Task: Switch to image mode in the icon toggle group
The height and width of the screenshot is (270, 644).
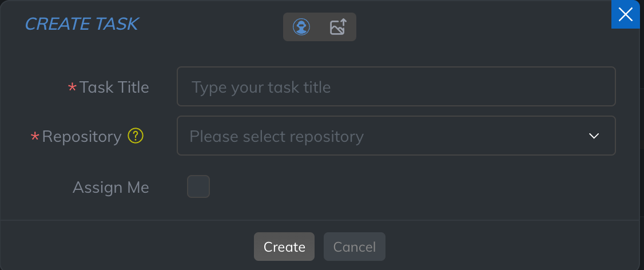Action: point(338,27)
